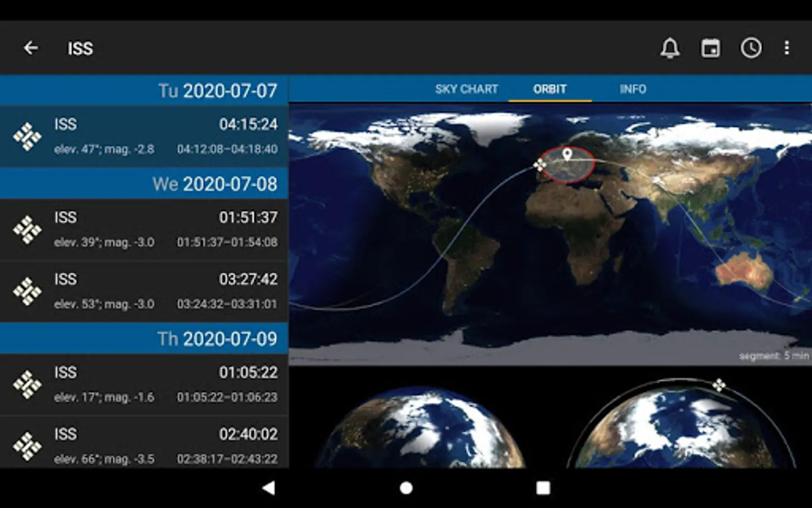Click the left globe thumbnail
Screen dimensions: 812x508
point(420,427)
